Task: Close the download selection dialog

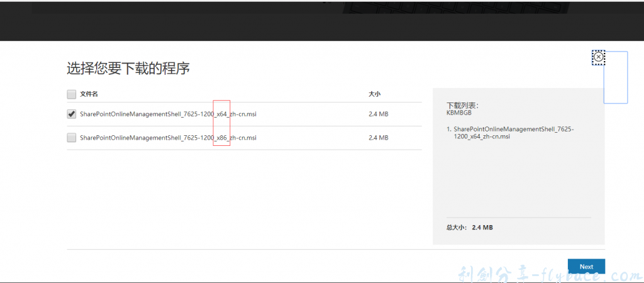Action: pos(599,57)
